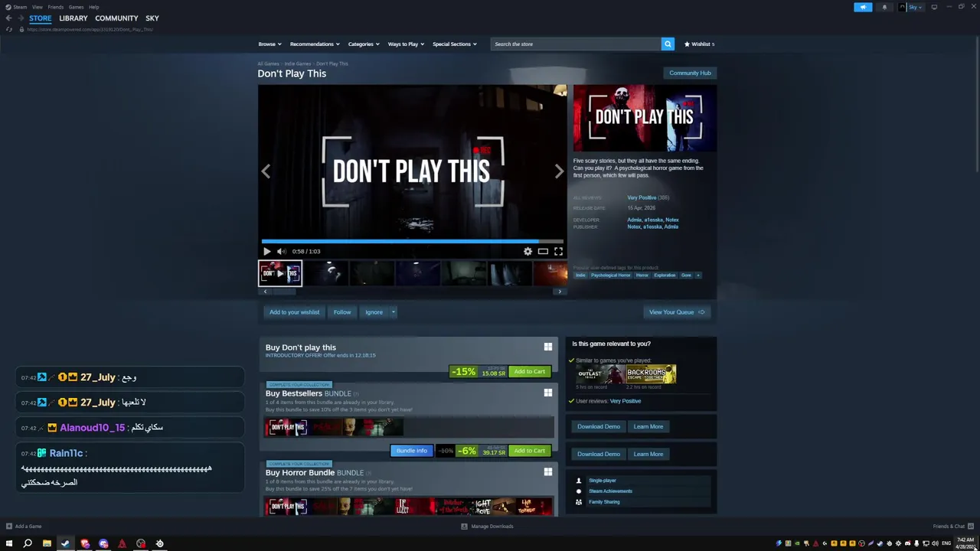Open the video settings gear
Image resolution: width=980 pixels, height=551 pixels.
click(528, 251)
